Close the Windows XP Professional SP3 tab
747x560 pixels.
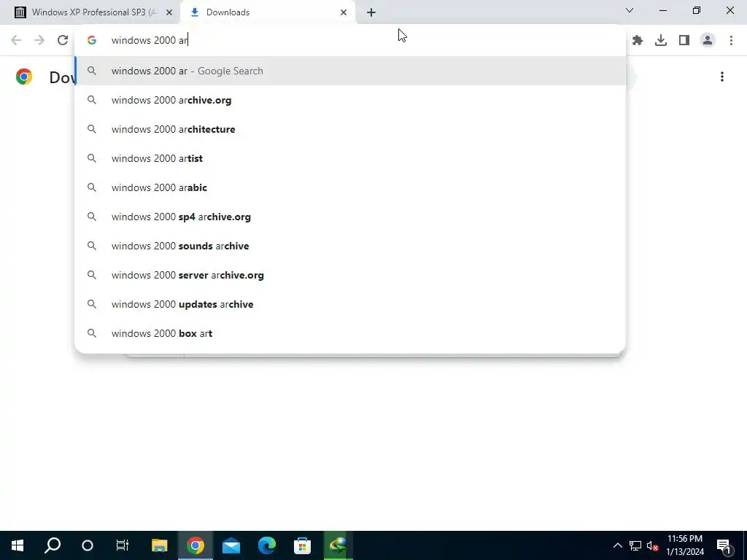click(169, 12)
